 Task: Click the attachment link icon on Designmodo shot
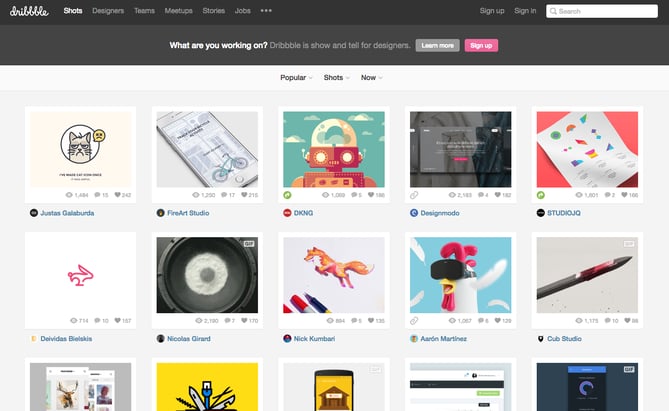click(414, 195)
